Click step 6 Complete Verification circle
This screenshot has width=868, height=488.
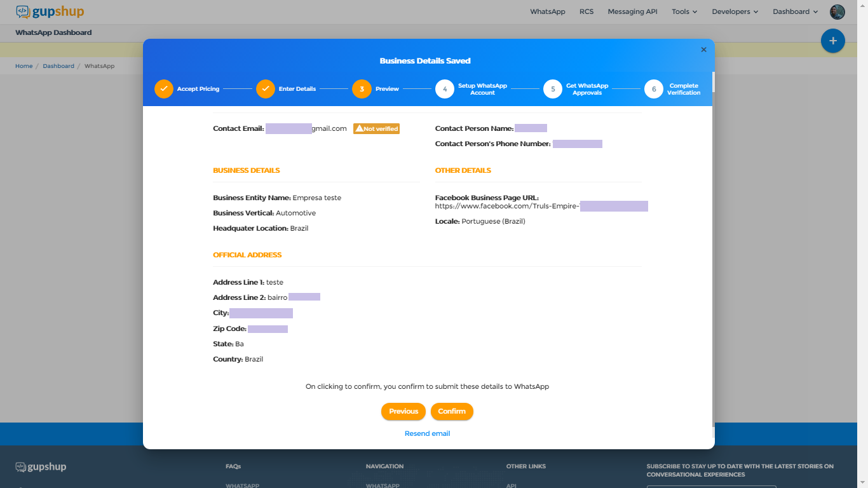(654, 89)
